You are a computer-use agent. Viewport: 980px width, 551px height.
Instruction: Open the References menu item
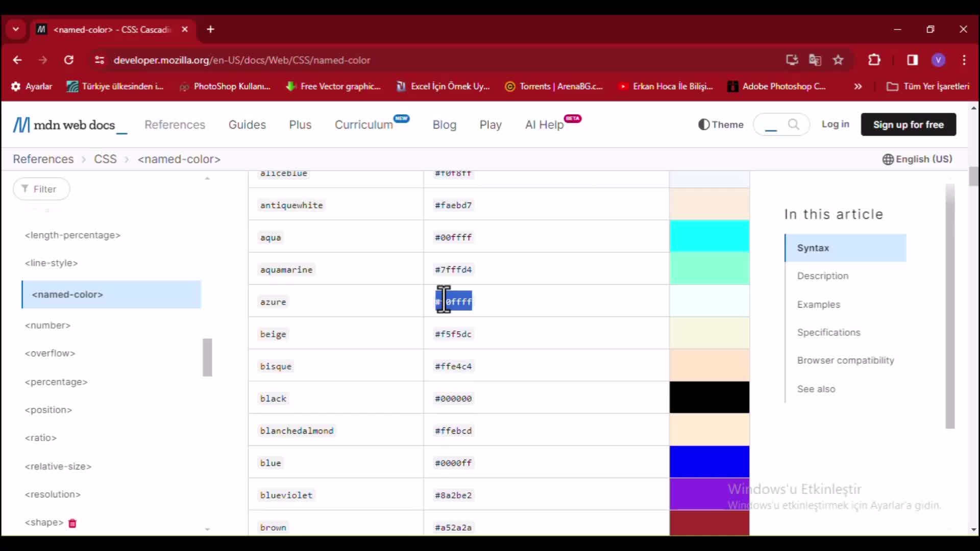pyautogui.click(x=175, y=124)
